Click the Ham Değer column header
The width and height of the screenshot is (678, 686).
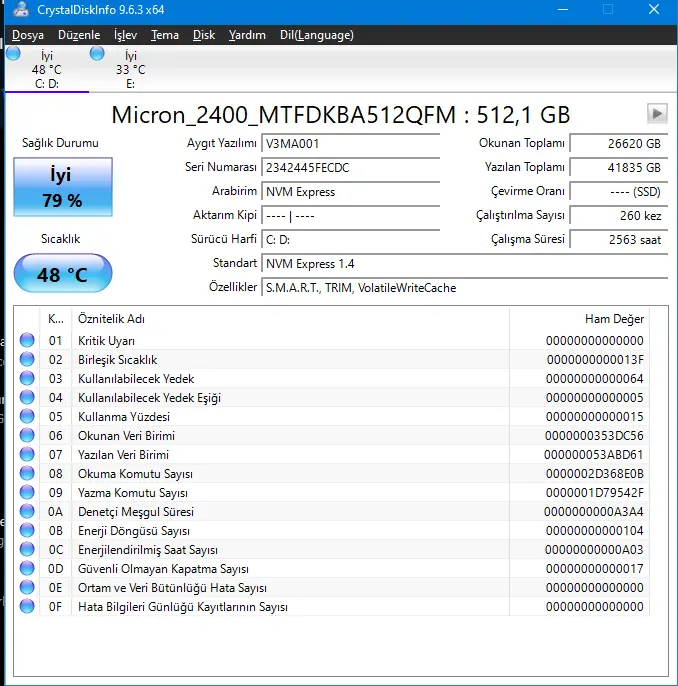(579, 319)
